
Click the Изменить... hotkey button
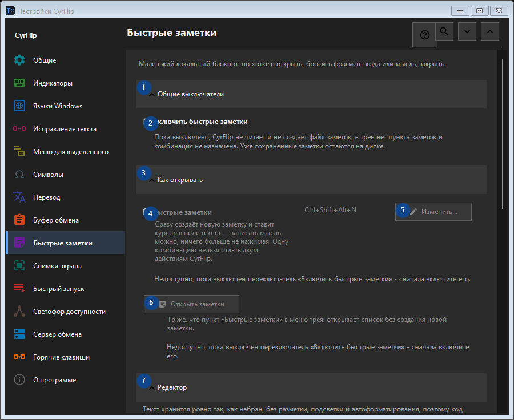[433, 212]
